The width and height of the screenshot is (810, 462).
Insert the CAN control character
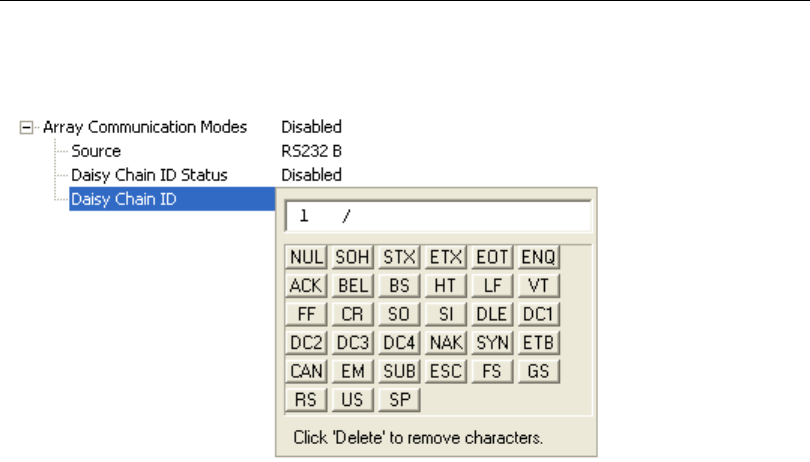click(x=305, y=372)
